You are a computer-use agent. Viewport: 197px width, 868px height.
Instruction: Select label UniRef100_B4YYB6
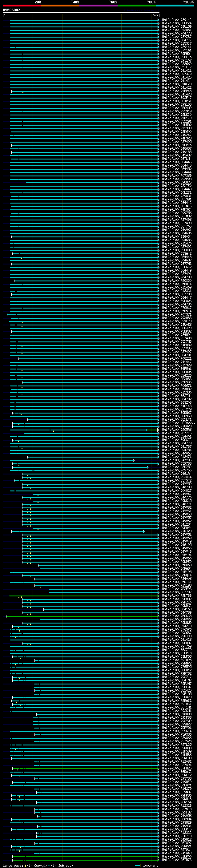coord(177,460)
